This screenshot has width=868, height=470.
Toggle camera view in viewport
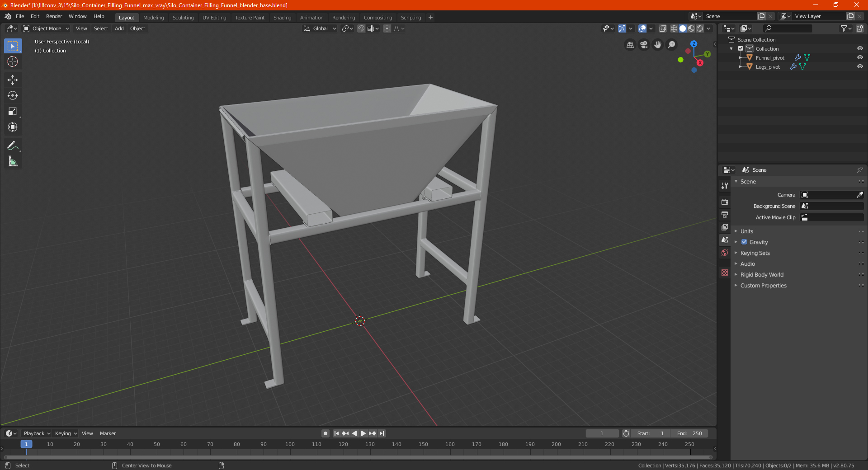pyautogui.click(x=644, y=45)
